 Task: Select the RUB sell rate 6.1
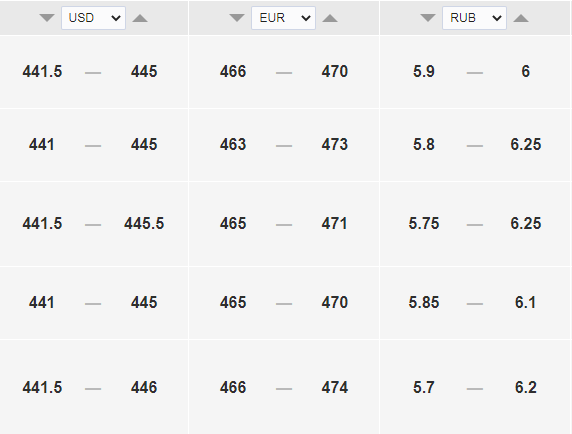[x=526, y=303]
